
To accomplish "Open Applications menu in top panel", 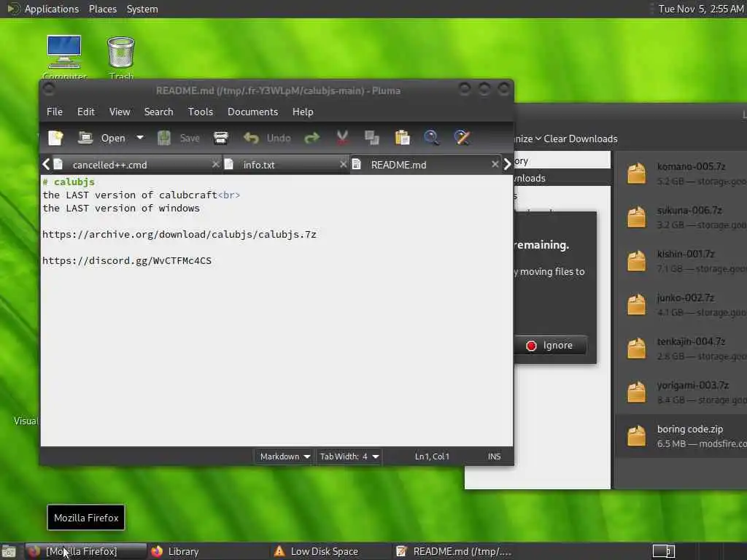I will point(52,9).
